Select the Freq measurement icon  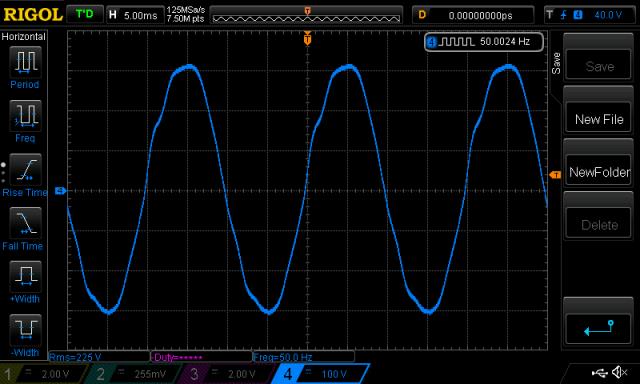click(25, 115)
